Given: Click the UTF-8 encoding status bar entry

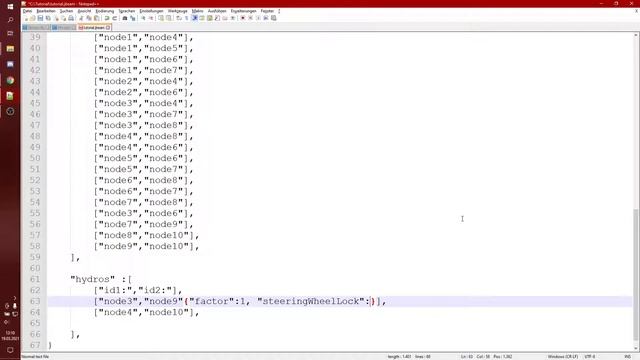Looking at the screenshot, I should (590, 356).
